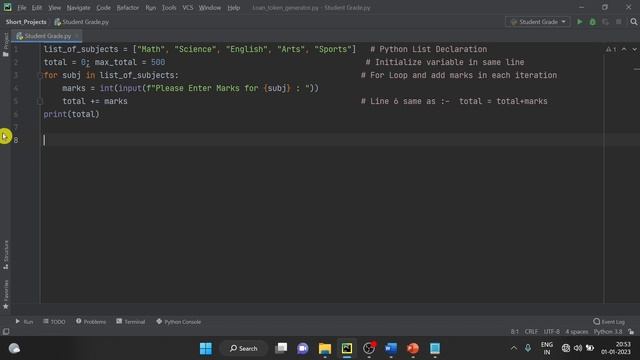Screen dimensions: 640x360
Task: Collapse the for loop fold marker
Action: coord(40,75)
